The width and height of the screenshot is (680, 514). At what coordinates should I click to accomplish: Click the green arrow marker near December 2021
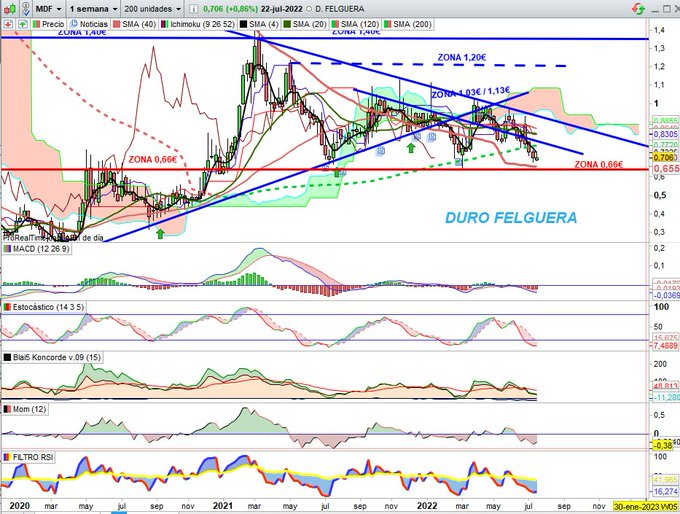[411, 148]
